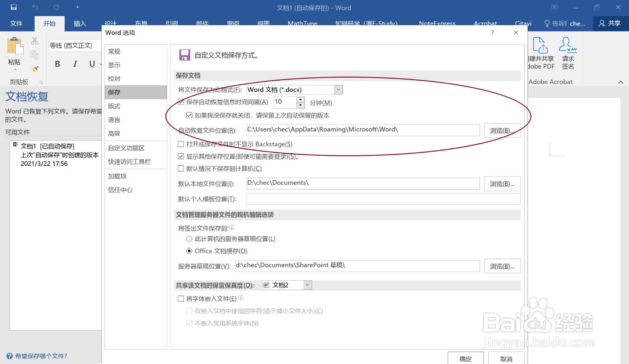Click the info icon beside 将签出文件保存到

[x=232, y=227]
